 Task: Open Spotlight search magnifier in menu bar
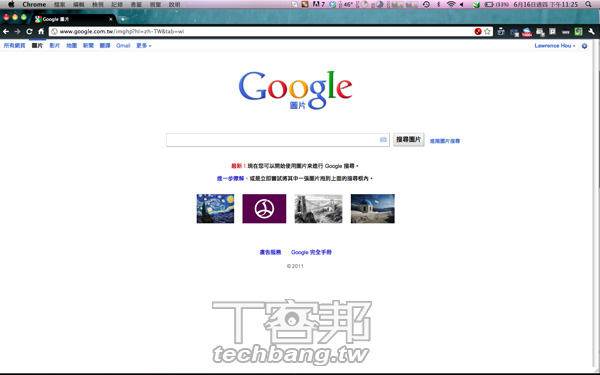pyautogui.click(x=588, y=4)
